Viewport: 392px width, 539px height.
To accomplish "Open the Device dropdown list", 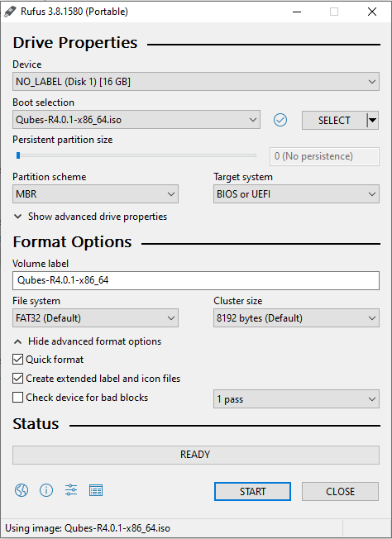I will click(196, 82).
